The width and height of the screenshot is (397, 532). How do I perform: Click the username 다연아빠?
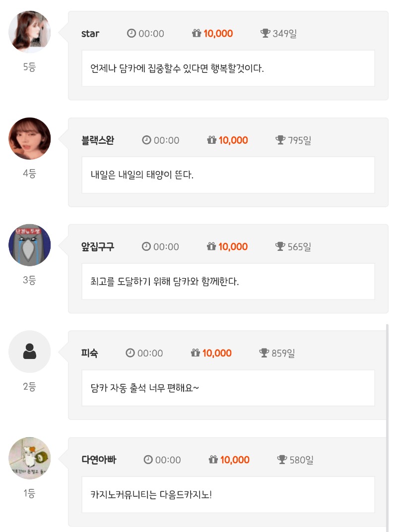[x=99, y=460]
